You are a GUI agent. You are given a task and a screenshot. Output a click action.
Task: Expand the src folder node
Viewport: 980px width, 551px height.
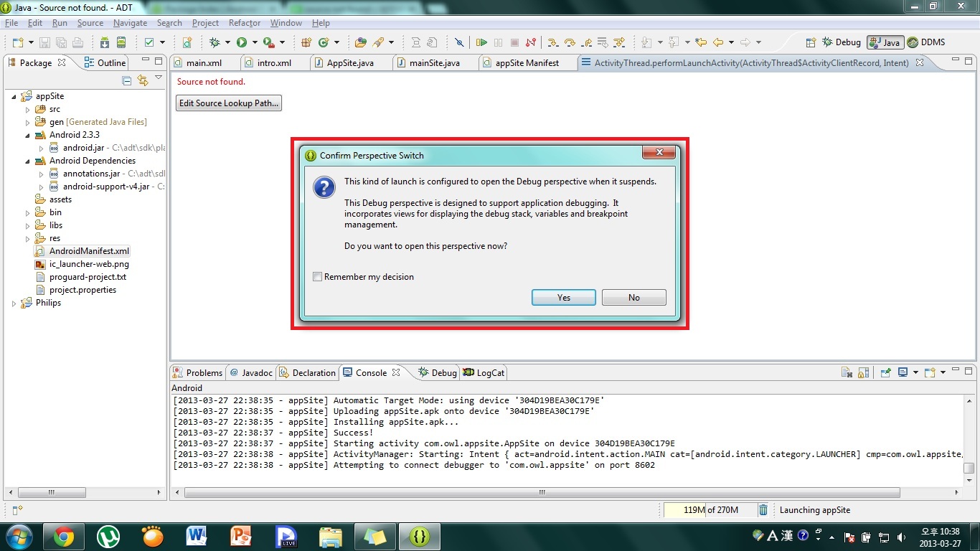[x=28, y=109]
